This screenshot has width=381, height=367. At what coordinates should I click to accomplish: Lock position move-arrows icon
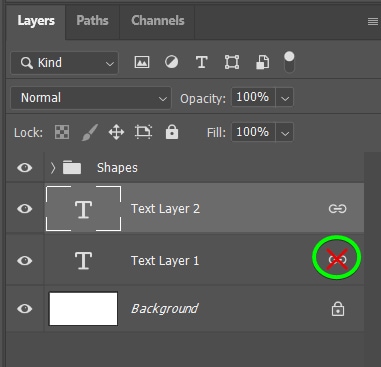coord(116,132)
